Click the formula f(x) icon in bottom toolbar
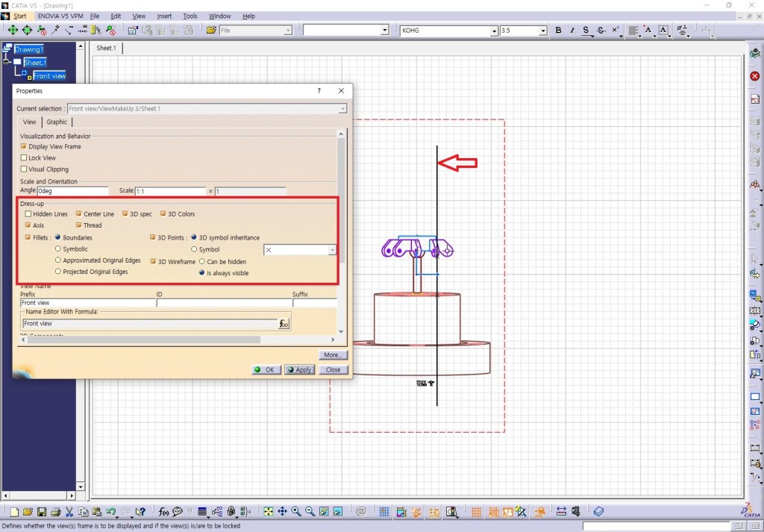Screen dimensions: 764x532 point(163,512)
